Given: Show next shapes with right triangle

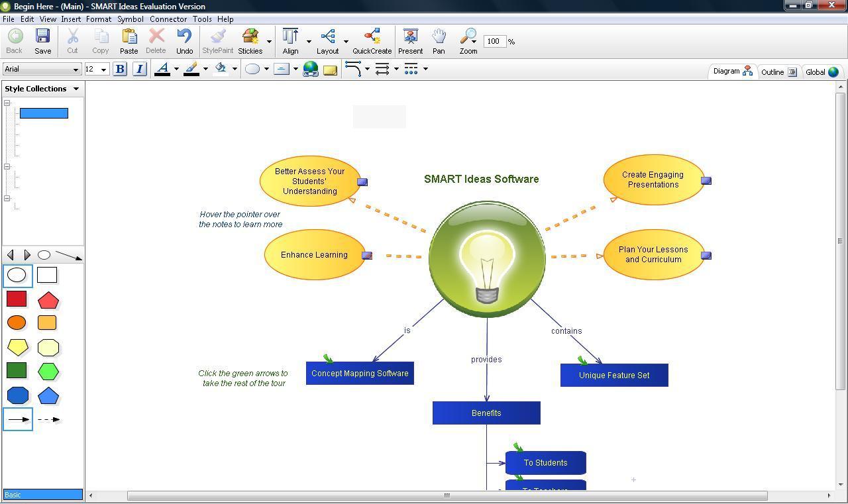Looking at the screenshot, I should pyautogui.click(x=26, y=255).
